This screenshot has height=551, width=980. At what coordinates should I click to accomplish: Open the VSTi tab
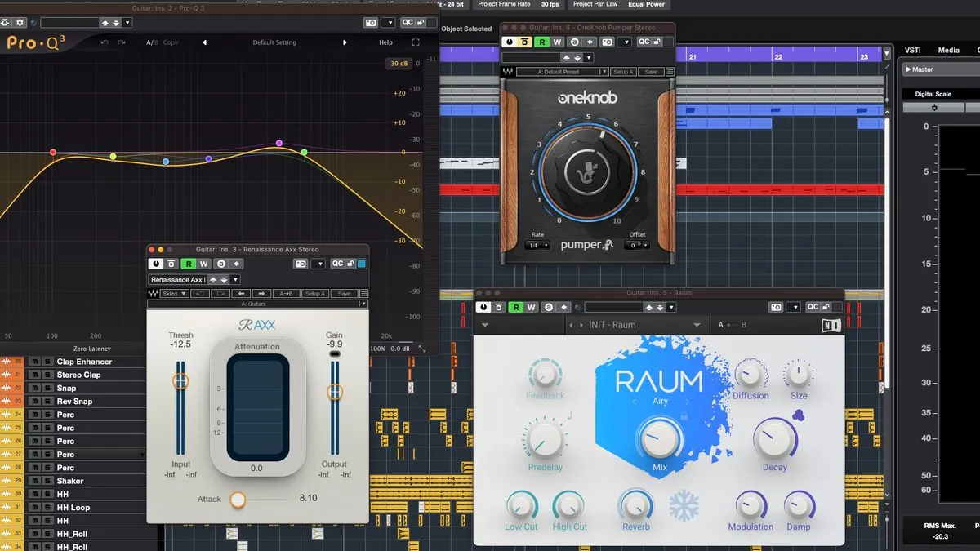coord(912,51)
